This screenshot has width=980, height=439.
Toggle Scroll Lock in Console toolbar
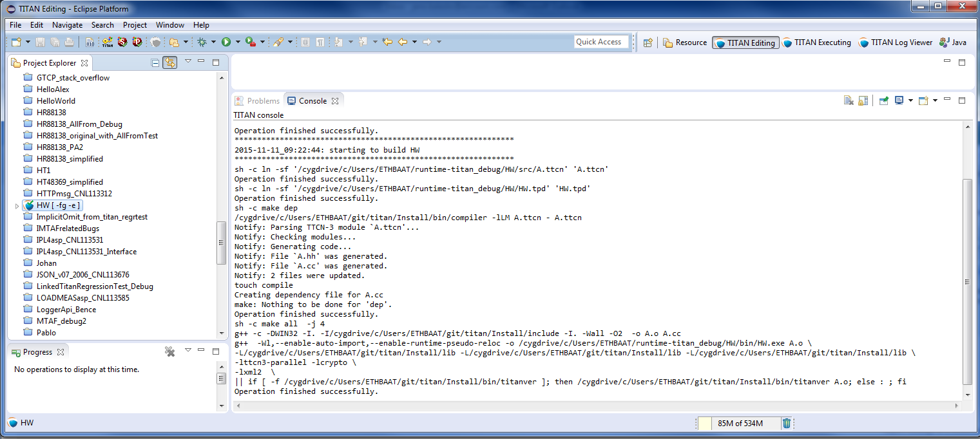point(863,100)
